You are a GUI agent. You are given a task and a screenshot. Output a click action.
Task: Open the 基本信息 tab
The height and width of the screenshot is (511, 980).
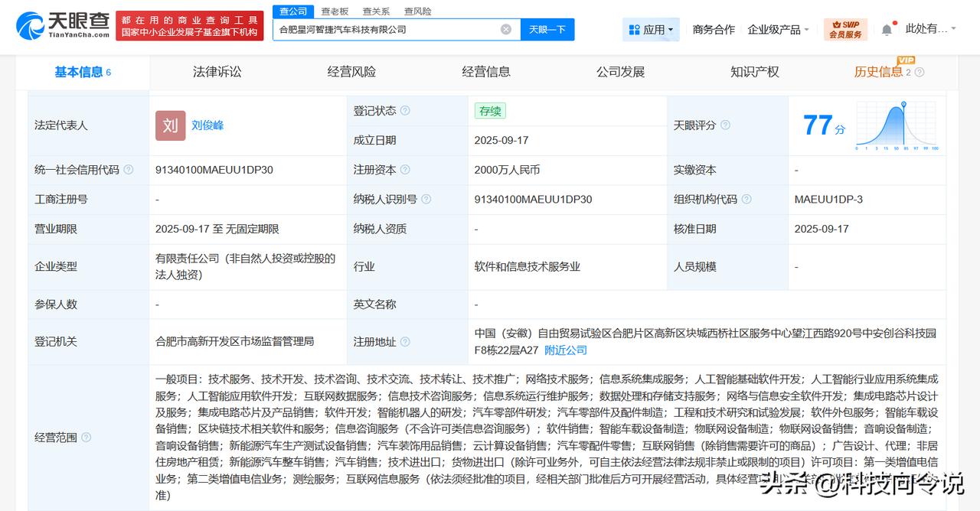83,72
